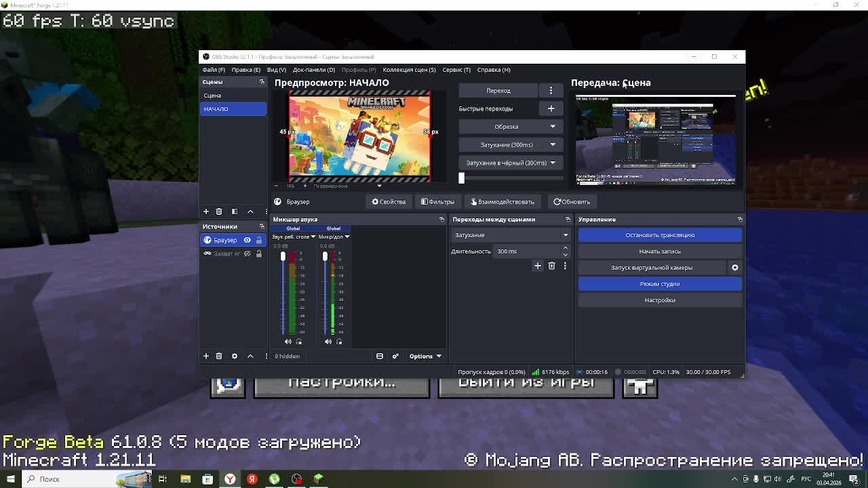The image size is (868, 488).
Task: Open transition properties three-dot menu
Action: pos(565,266)
